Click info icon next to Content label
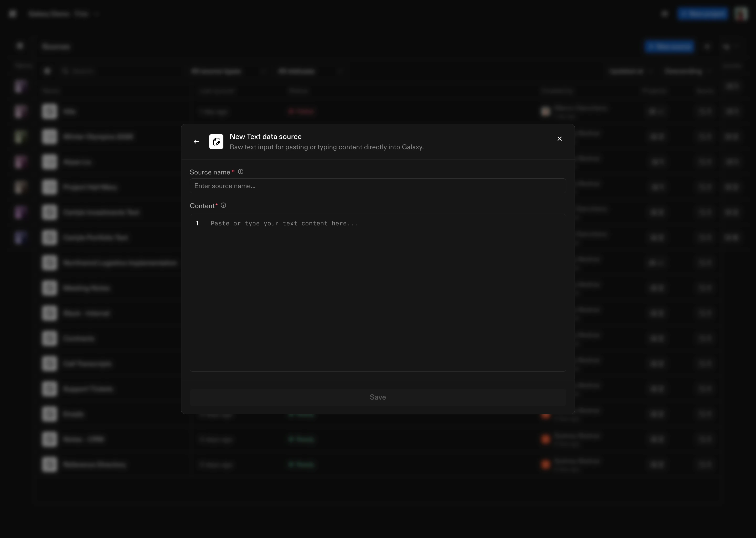Screen dimensions: 756x538 tap(223, 205)
